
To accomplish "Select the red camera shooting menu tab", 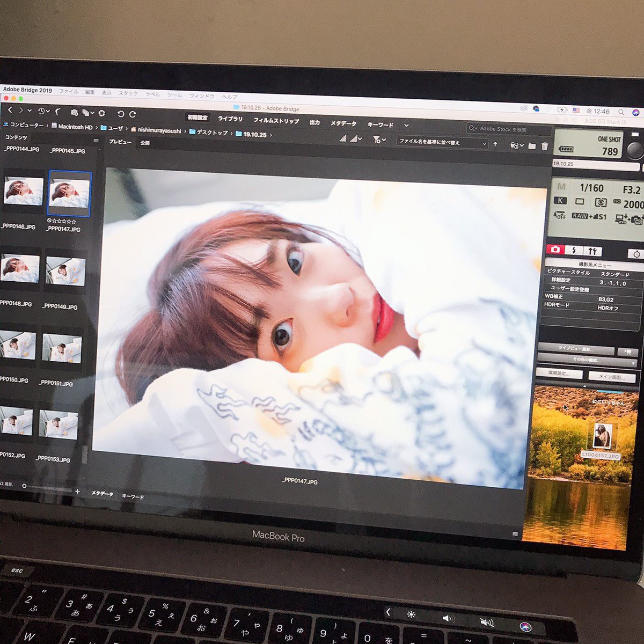I will coord(555,248).
